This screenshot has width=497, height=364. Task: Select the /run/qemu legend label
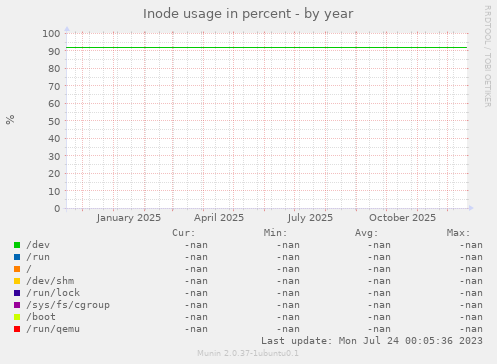point(53,329)
